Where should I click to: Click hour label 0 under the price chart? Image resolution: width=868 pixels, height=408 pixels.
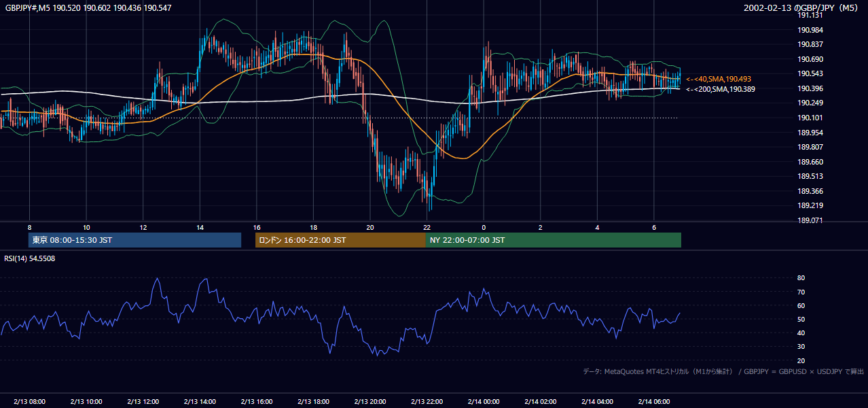(x=484, y=227)
